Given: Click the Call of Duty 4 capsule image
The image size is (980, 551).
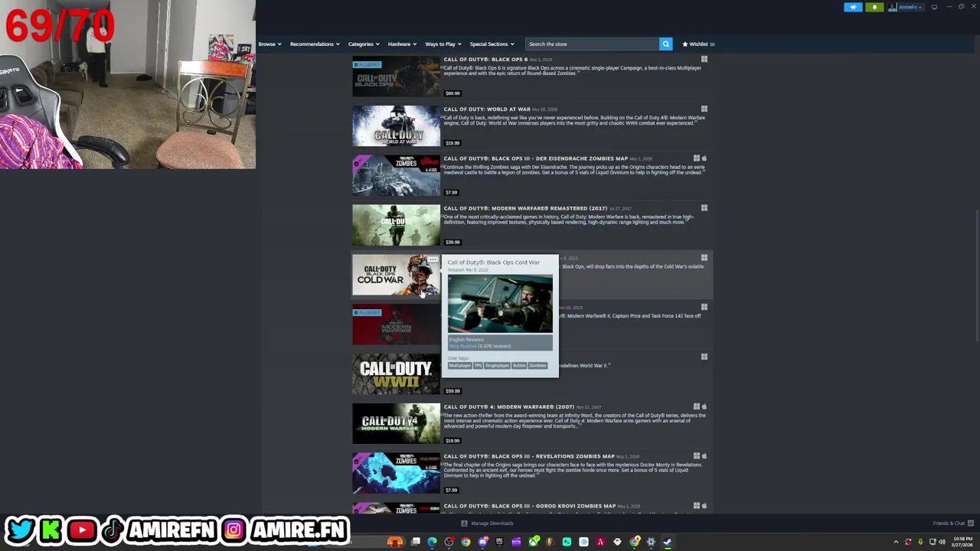Looking at the screenshot, I should (x=396, y=423).
